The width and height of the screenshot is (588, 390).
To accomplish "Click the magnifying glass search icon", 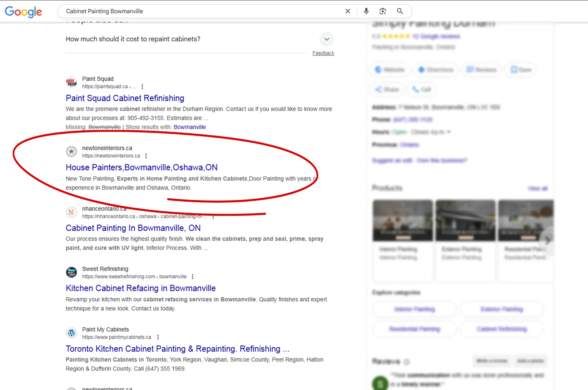I will [x=400, y=11].
